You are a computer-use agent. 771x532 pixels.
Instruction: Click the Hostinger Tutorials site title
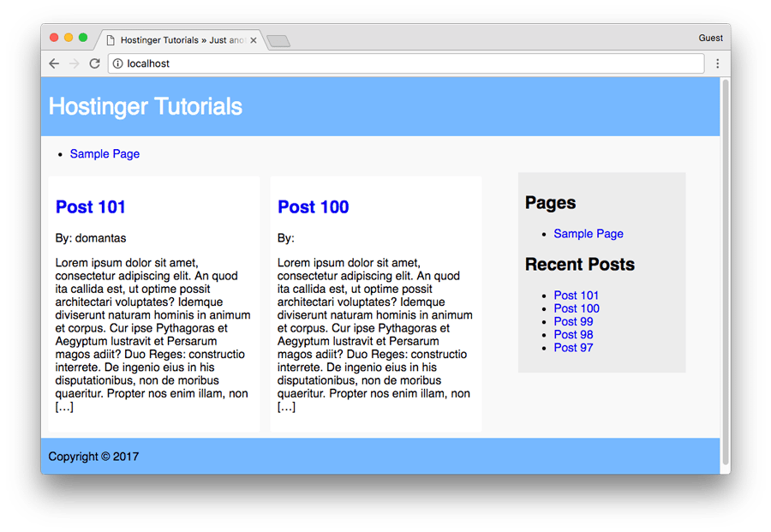pos(146,106)
